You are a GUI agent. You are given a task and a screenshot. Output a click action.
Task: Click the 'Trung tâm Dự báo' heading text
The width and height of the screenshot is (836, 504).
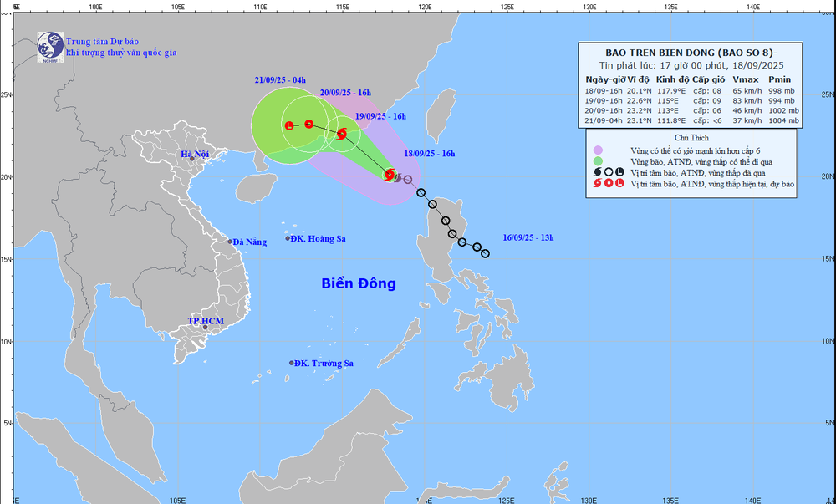(x=102, y=42)
